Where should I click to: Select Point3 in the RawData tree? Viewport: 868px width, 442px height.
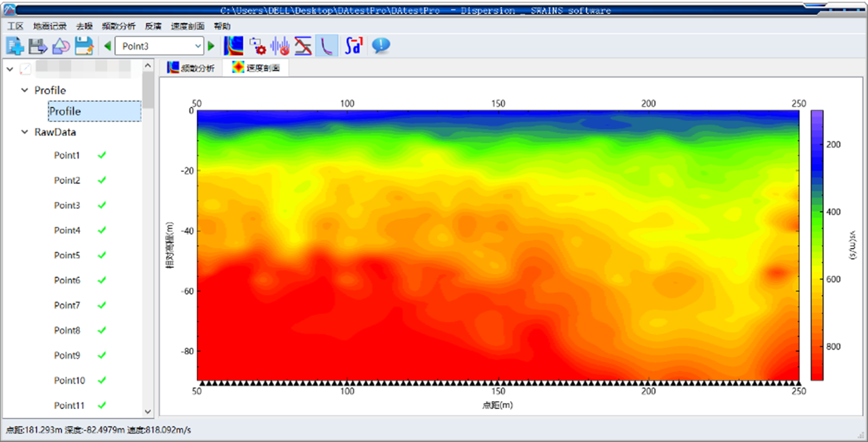(67, 205)
